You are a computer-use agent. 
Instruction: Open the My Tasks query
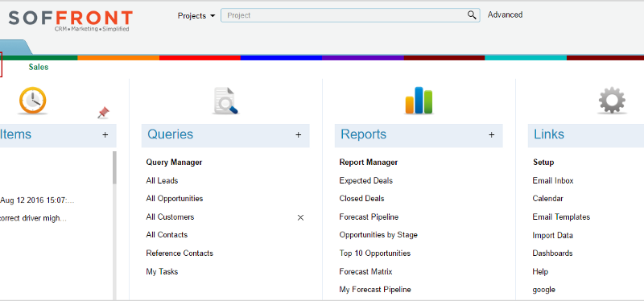tap(162, 271)
